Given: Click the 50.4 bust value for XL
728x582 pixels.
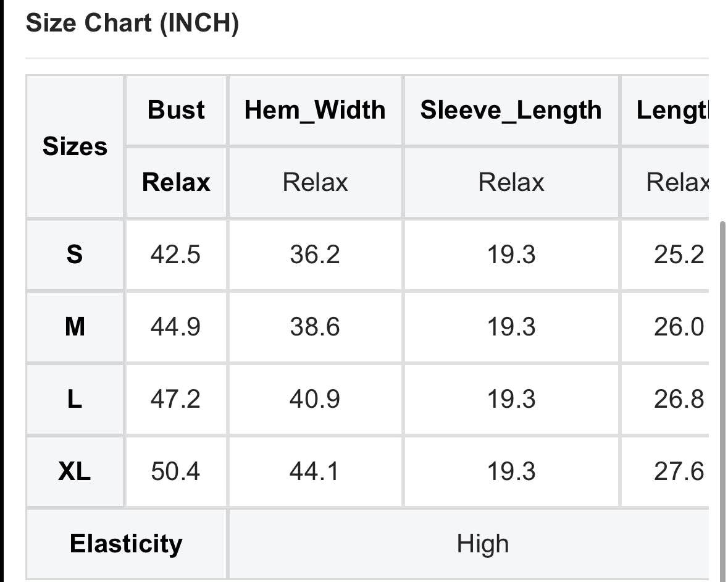Looking at the screenshot, I should coord(175,471).
